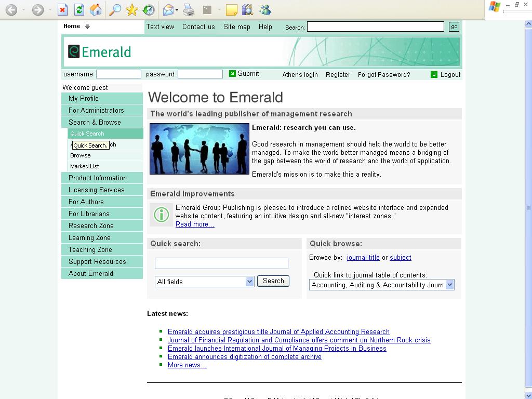Choose Quick Search in sidebar submenu
The image size is (532, 399).
click(105, 134)
